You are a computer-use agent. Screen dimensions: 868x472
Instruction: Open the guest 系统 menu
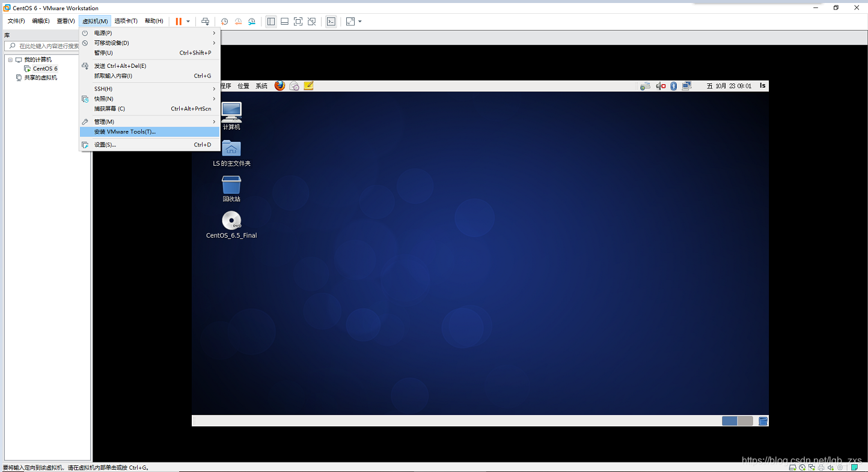pos(261,86)
